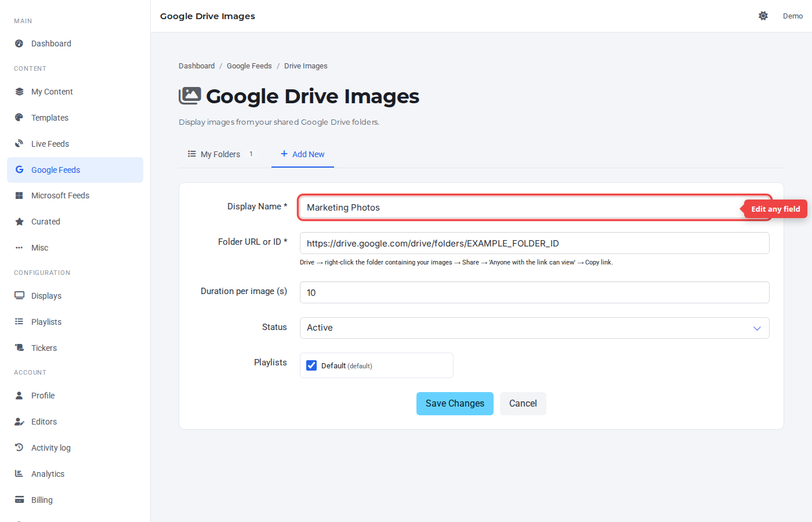Click the Default playlist label text
The image size is (812, 522).
pos(347,366)
